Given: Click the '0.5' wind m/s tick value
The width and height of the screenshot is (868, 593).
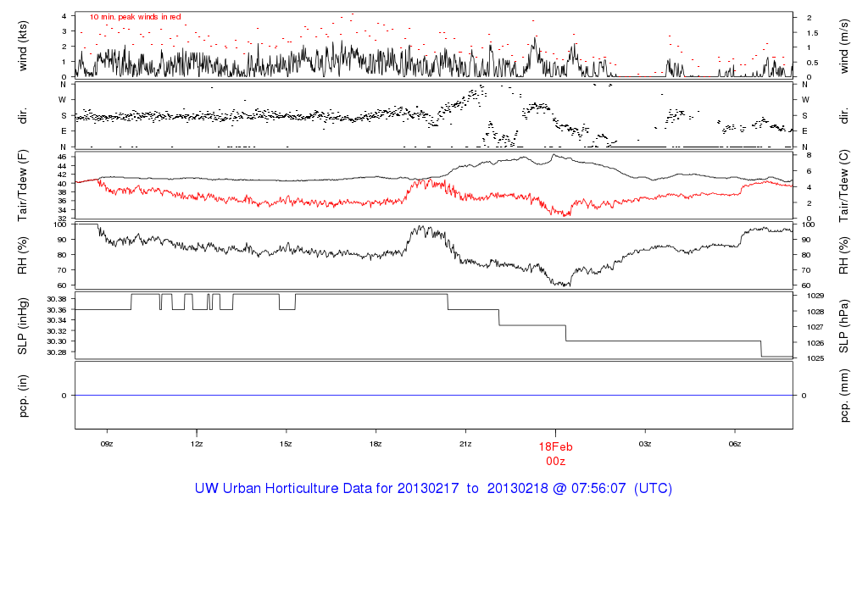Looking at the screenshot, I should coord(812,63).
